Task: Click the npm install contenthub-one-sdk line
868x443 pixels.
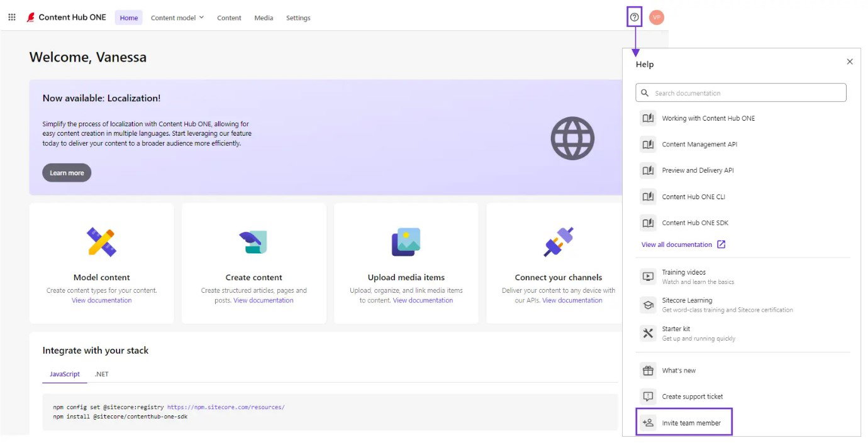Action: tap(120, 417)
